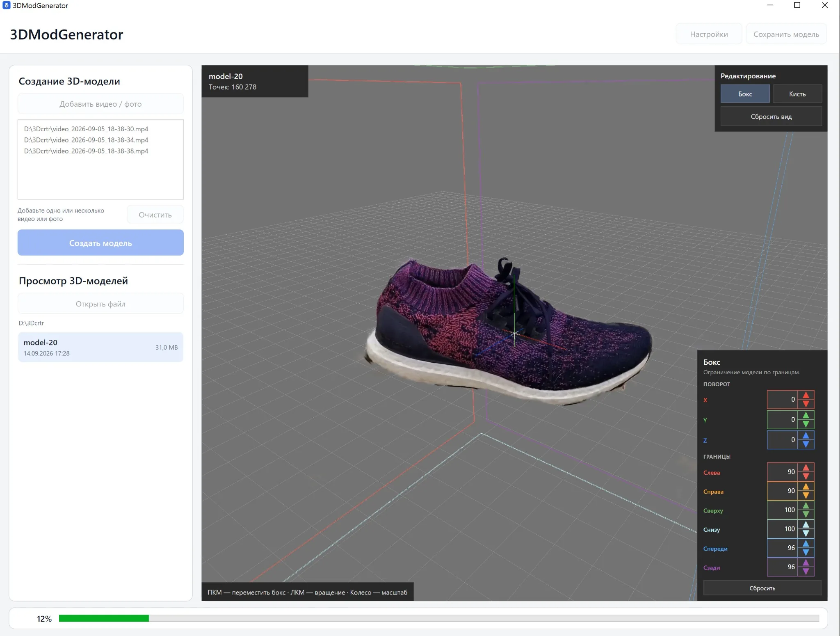Decrease Y rotation with green down arrow

coord(806,424)
